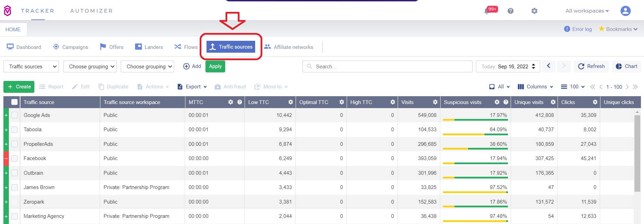Jump to last page of results

tap(635, 87)
